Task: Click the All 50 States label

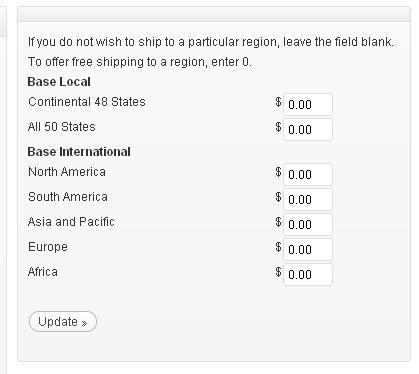Action: tap(62, 127)
